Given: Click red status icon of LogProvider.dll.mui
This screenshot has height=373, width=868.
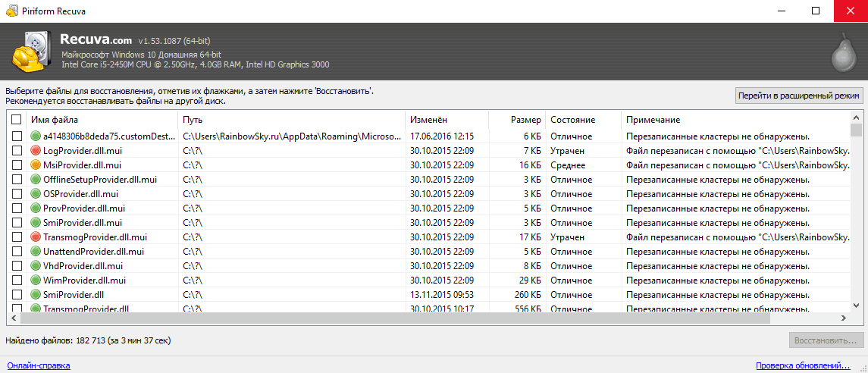Looking at the screenshot, I should click(36, 151).
